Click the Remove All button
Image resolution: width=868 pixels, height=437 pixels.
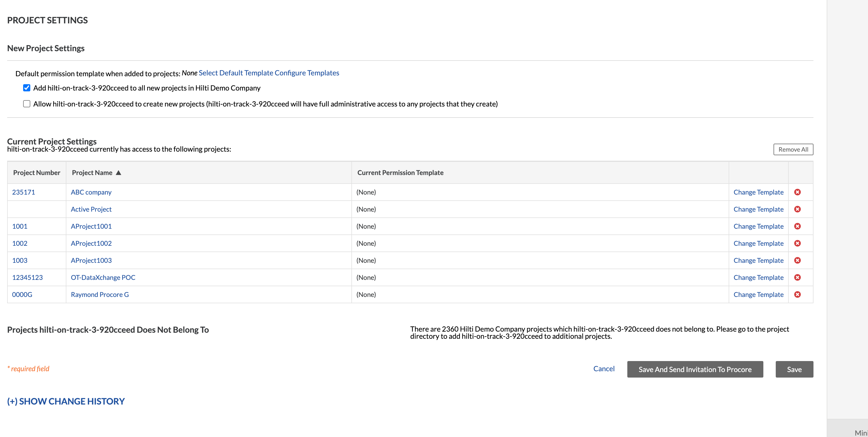point(793,149)
